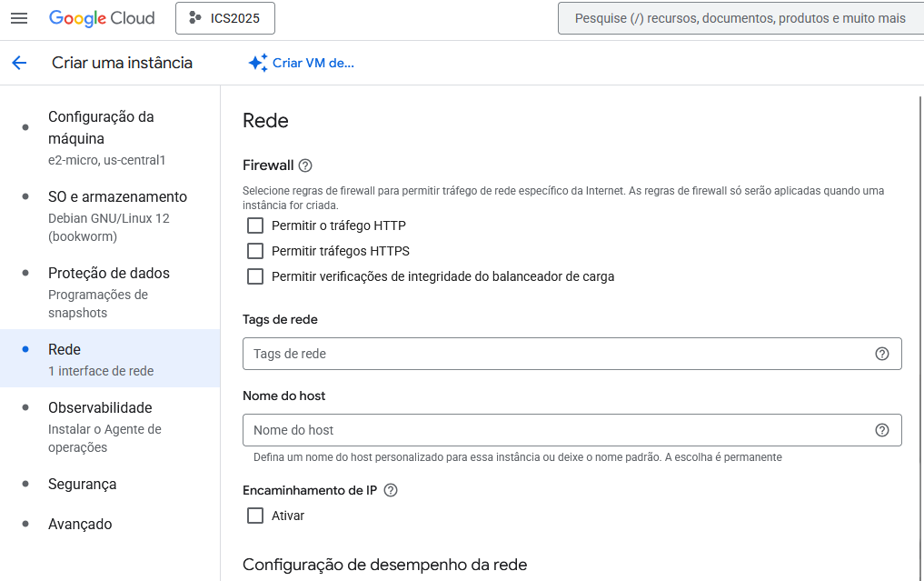This screenshot has width=924, height=581.
Task: Click the Firewall help question mark icon
Action: 305,165
